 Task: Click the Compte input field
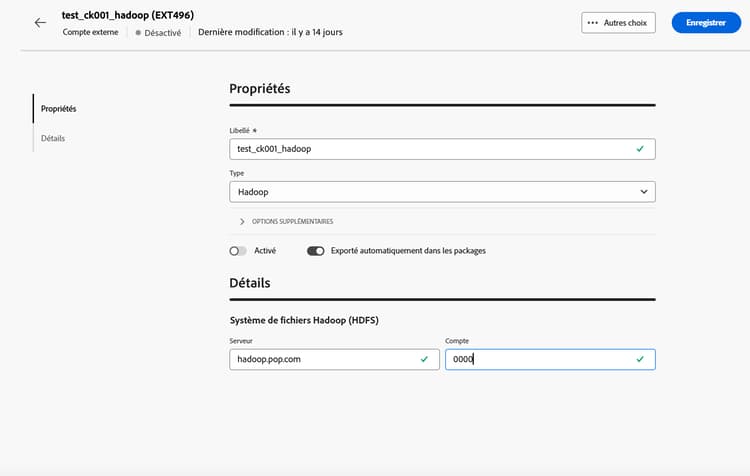click(540, 359)
